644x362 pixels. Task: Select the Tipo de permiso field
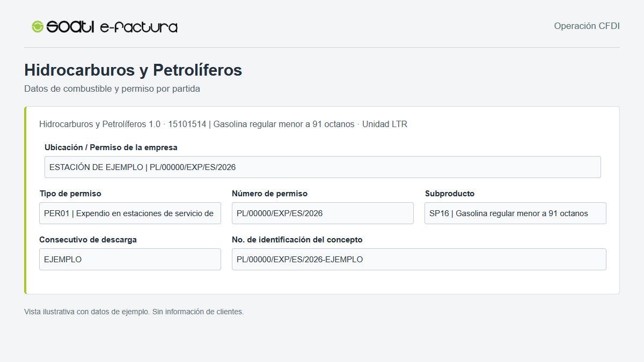click(x=130, y=213)
